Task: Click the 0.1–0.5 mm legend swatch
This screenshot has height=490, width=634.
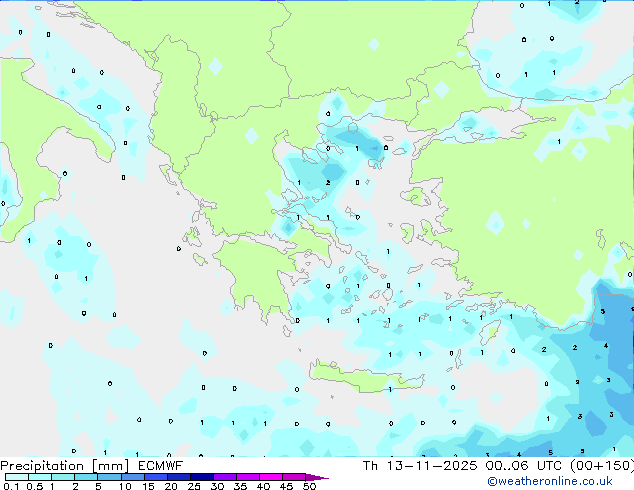Action: tap(17, 477)
